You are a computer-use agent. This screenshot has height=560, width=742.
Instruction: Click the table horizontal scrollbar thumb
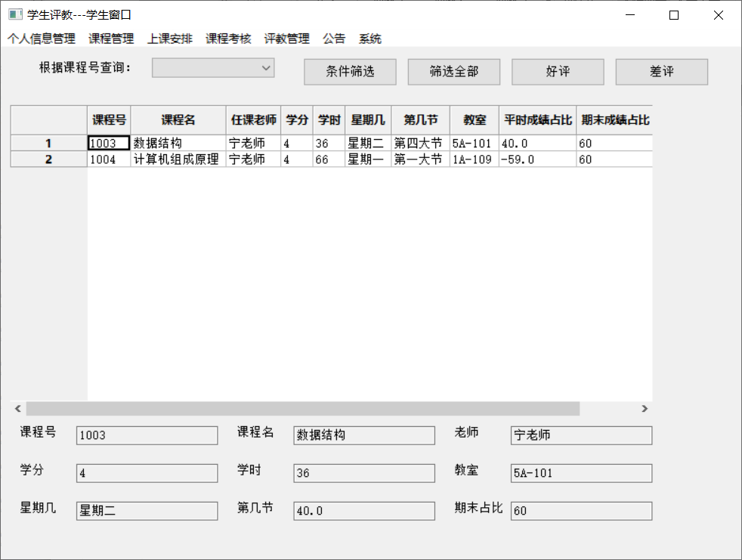(x=303, y=409)
